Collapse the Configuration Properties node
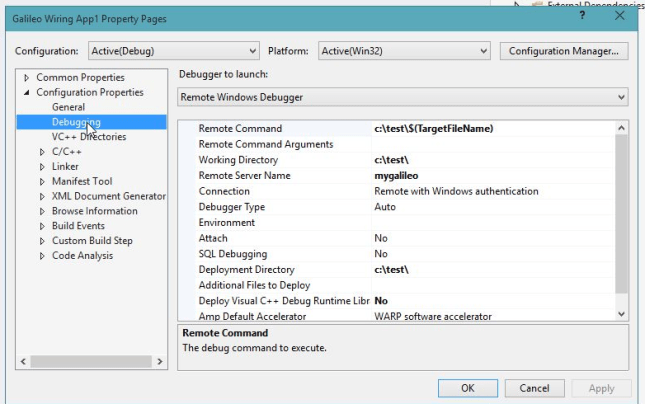This screenshot has width=645, height=404. [26, 93]
